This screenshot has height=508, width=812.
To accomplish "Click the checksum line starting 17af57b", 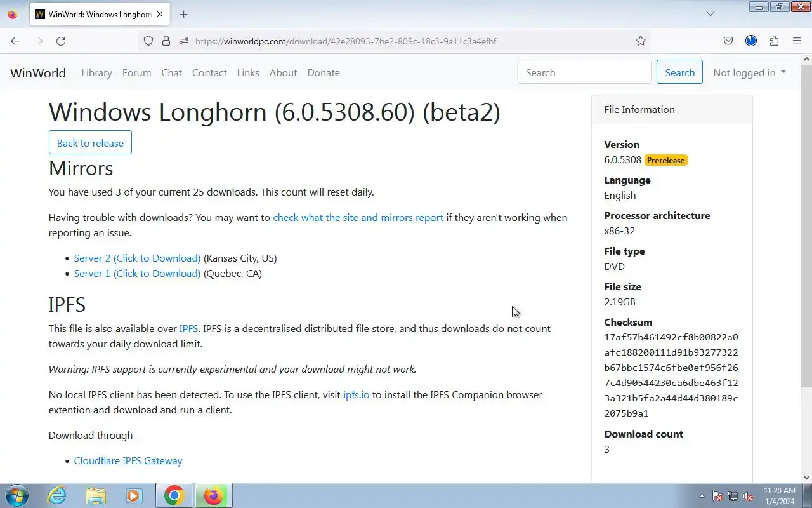I will 671,337.
